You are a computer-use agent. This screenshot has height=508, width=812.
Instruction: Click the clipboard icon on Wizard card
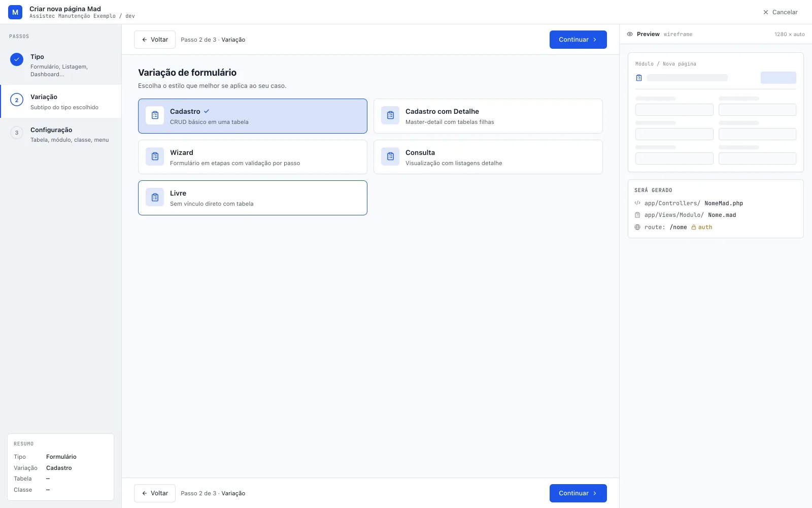[155, 156]
